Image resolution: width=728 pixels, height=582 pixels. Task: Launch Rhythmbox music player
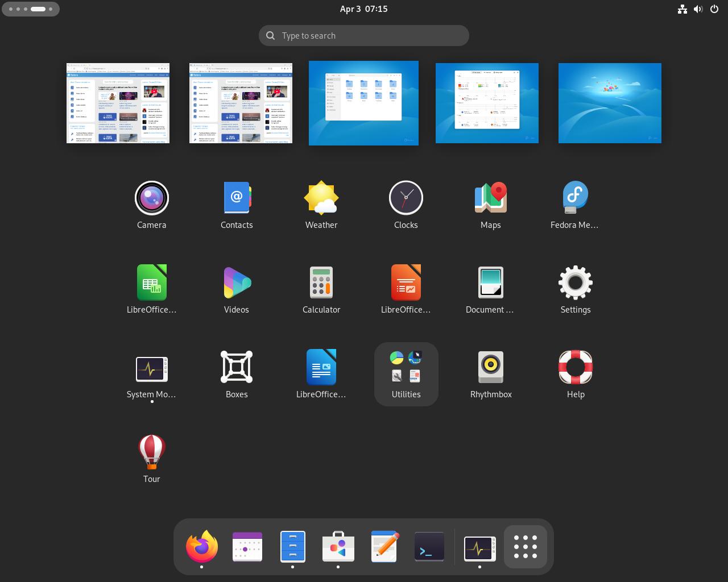[x=491, y=374]
